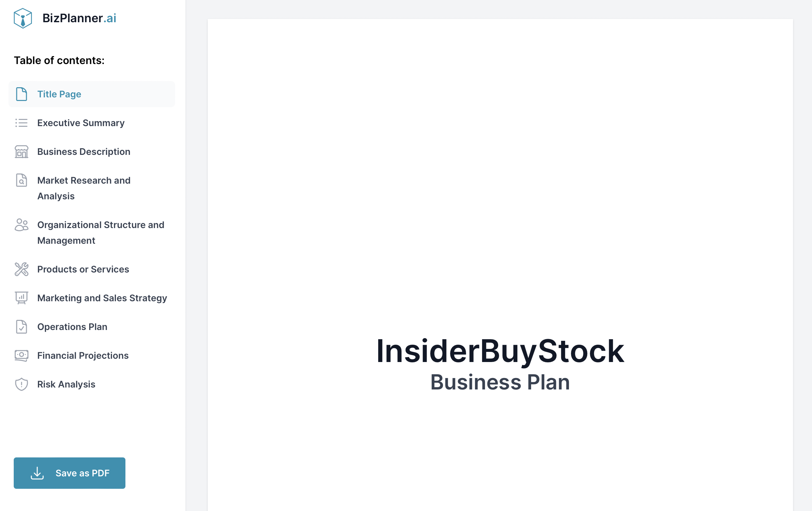Image resolution: width=812 pixels, height=511 pixels.
Task: Click the InsiderBuyStock title heading
Action: pos(500,351)
